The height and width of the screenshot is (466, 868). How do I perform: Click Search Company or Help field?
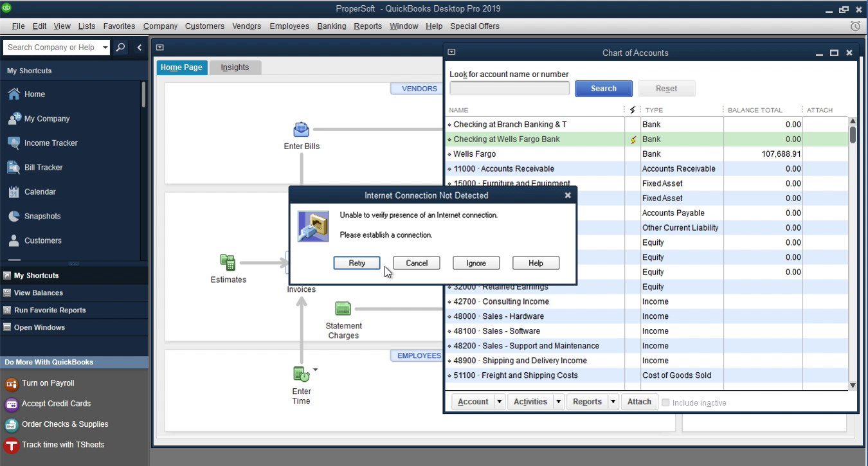tap(51, 48)
